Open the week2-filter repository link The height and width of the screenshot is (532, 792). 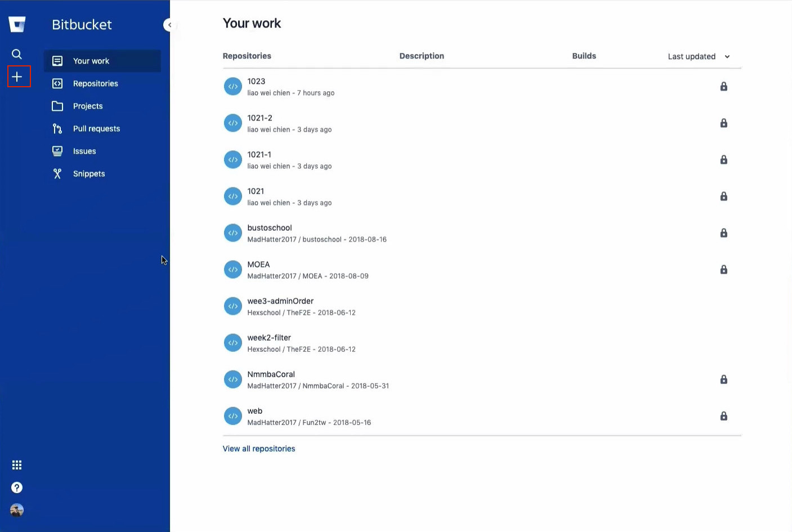[269, 337]
